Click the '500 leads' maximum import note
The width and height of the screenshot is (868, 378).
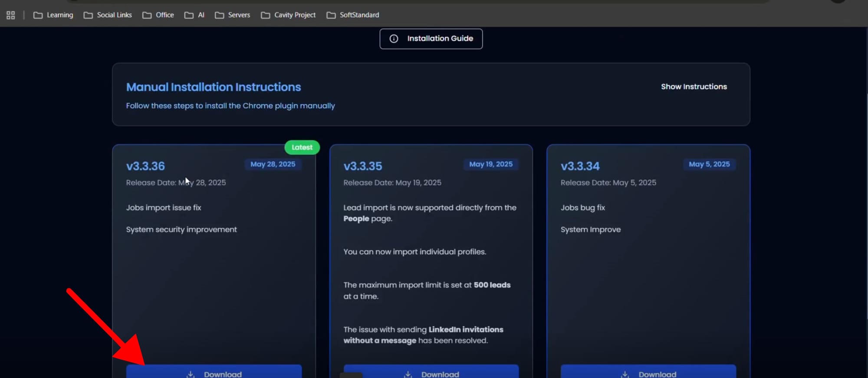tap(427, 290)
